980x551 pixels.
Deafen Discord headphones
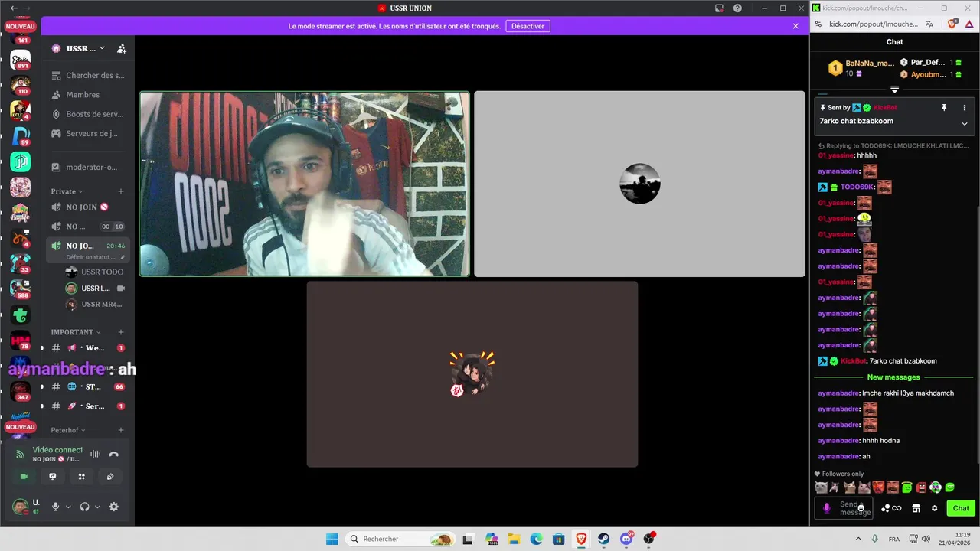pyautogui.click(x=85, y=507)
